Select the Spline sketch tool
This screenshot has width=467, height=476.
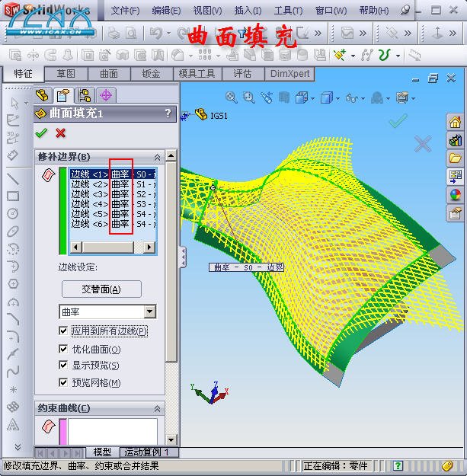click(x=13, y=371)
